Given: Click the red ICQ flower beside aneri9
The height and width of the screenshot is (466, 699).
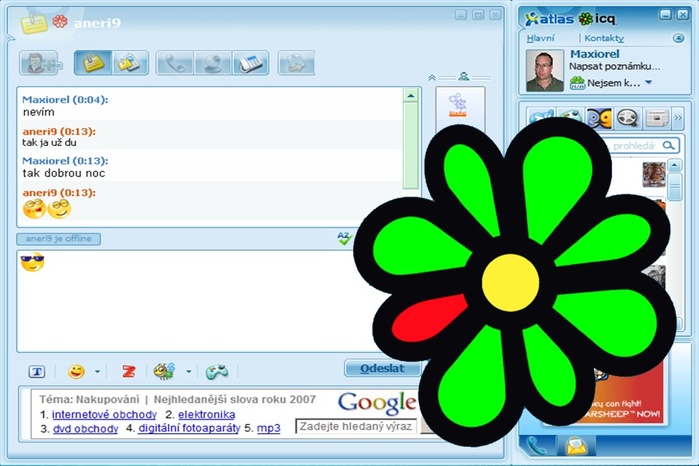Looking at the screenshot, I should point(60,21).
